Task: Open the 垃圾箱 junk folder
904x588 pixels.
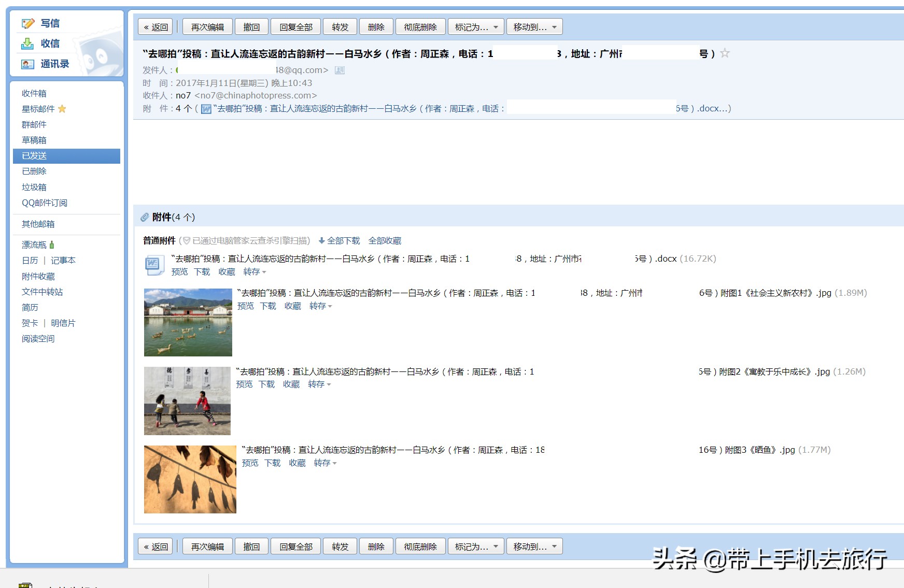Action: coord(34,187)
